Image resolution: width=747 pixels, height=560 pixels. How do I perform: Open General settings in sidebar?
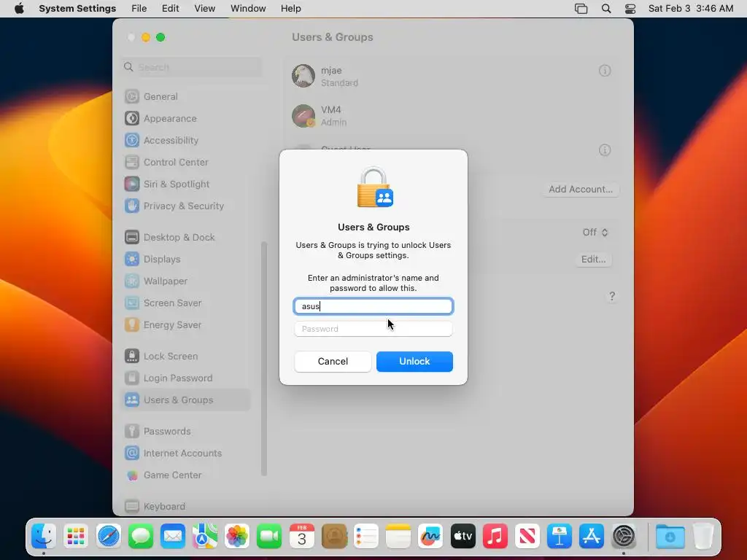pyautogui.click(x=186, y=97)
